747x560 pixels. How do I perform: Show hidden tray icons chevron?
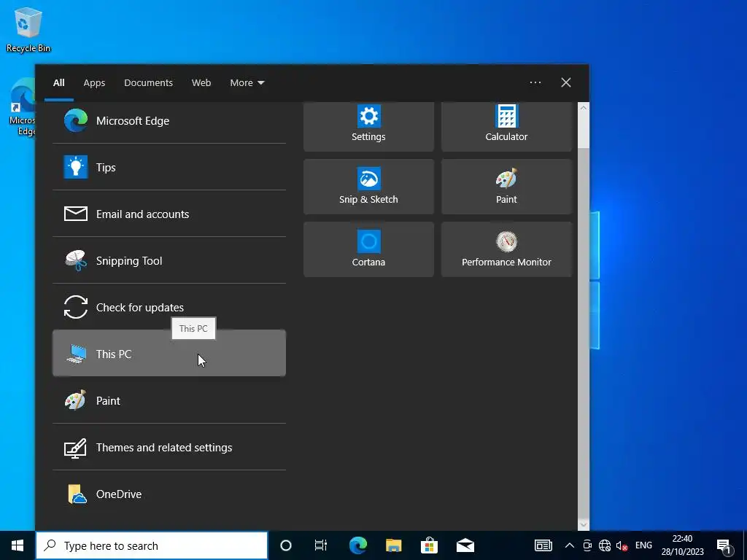(569, 545)
